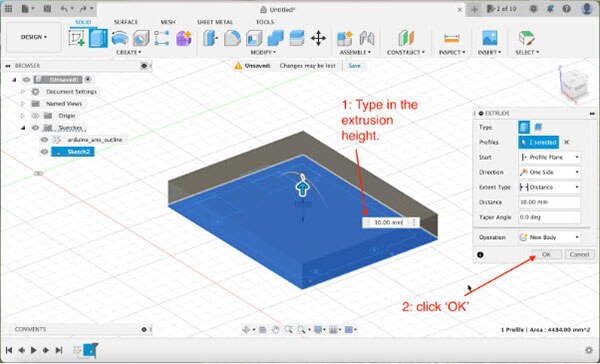Activate the root component radio button
Viewport: 600px width, 364px height.
(x=88, y=80)
